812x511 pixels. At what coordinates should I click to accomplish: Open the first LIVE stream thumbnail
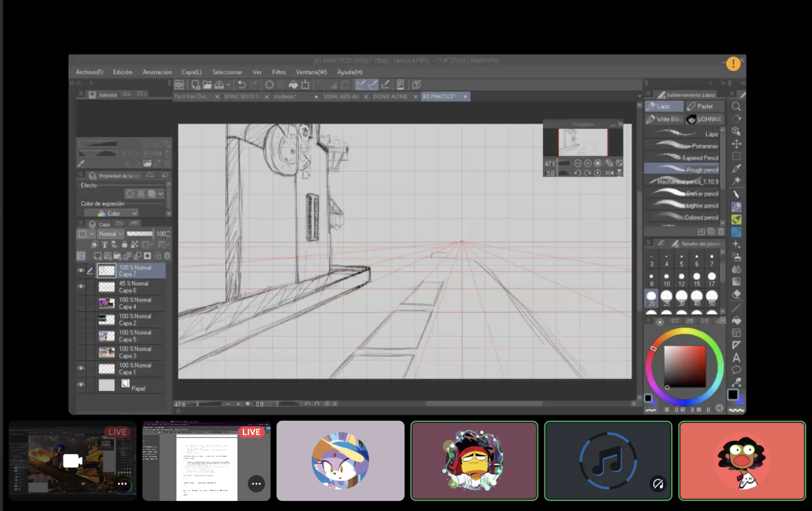[x=72, y=461]
